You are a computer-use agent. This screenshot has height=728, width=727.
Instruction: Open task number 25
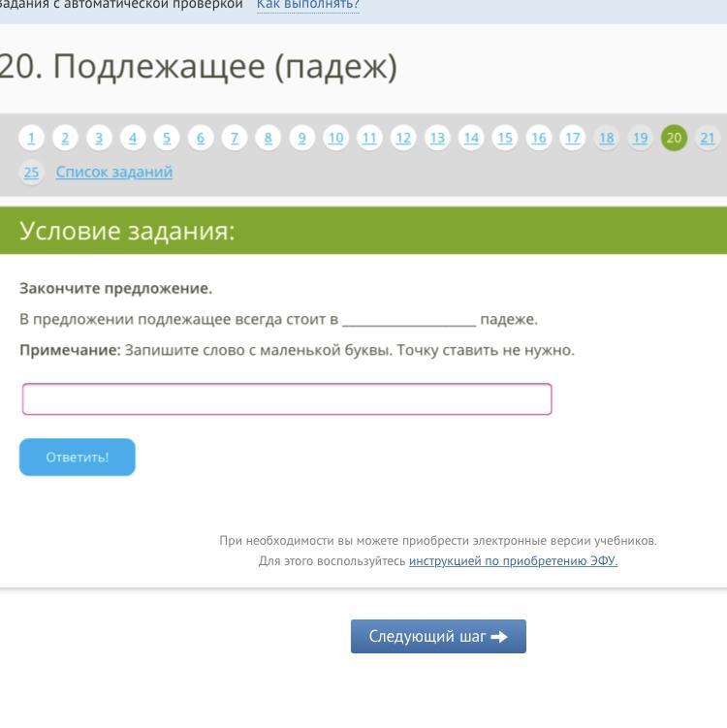[x=31, y=173]
